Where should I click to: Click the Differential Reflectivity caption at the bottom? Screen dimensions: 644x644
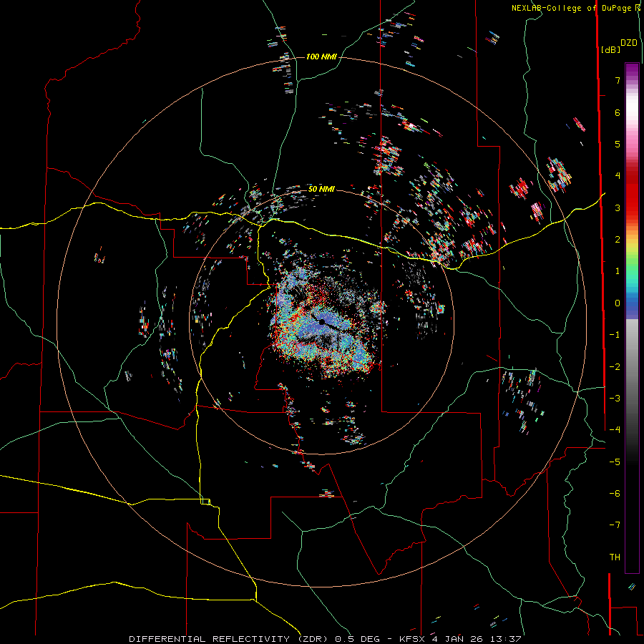[x=326, y=639]
